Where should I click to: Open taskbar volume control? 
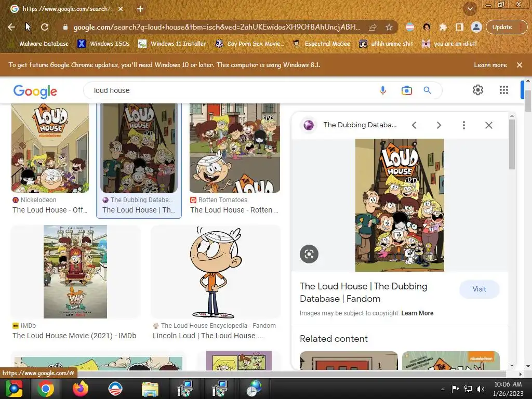481,389
